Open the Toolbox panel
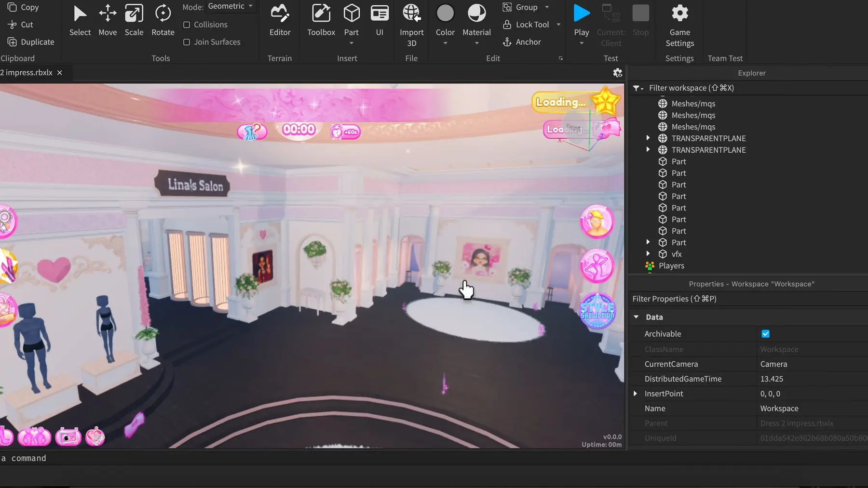Viewport: 868px width, 488px height. click(321, 21)
